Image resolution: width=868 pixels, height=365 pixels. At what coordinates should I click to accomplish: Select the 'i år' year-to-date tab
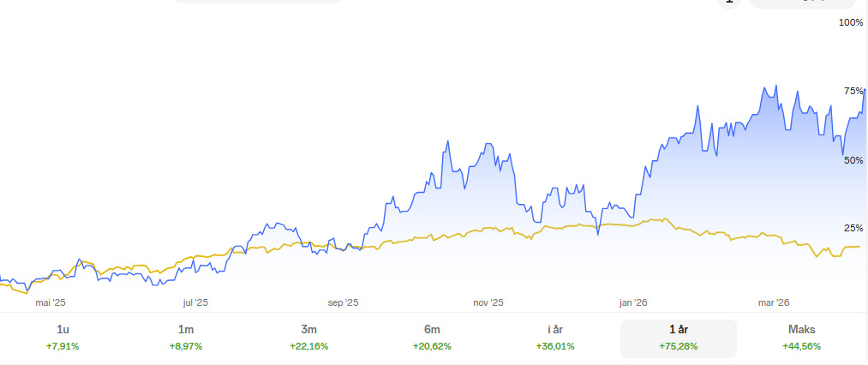coord(555,338)
